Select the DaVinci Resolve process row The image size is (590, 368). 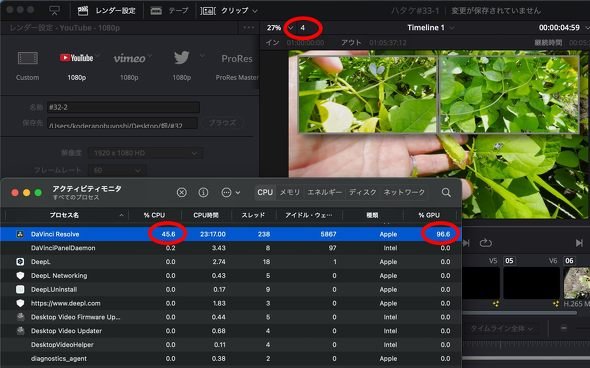[x=231, y=234]
